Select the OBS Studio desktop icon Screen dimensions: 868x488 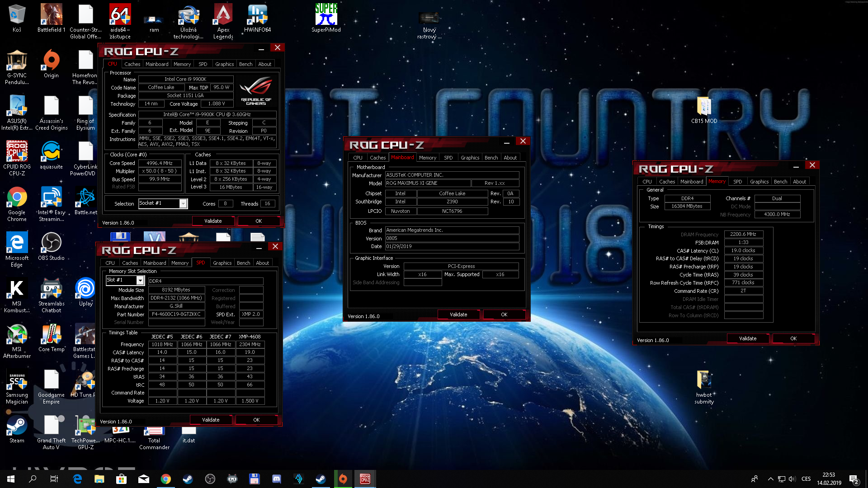[x=51, y=246]
